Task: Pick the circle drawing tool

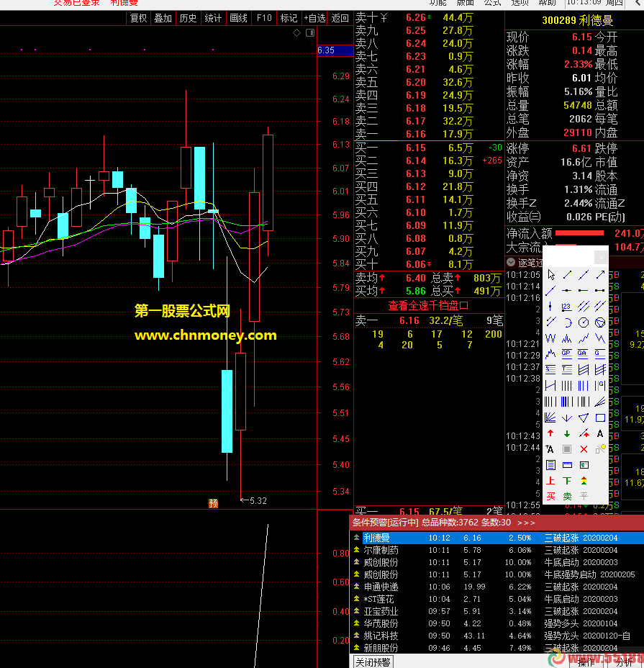Action: coord(584,322)
